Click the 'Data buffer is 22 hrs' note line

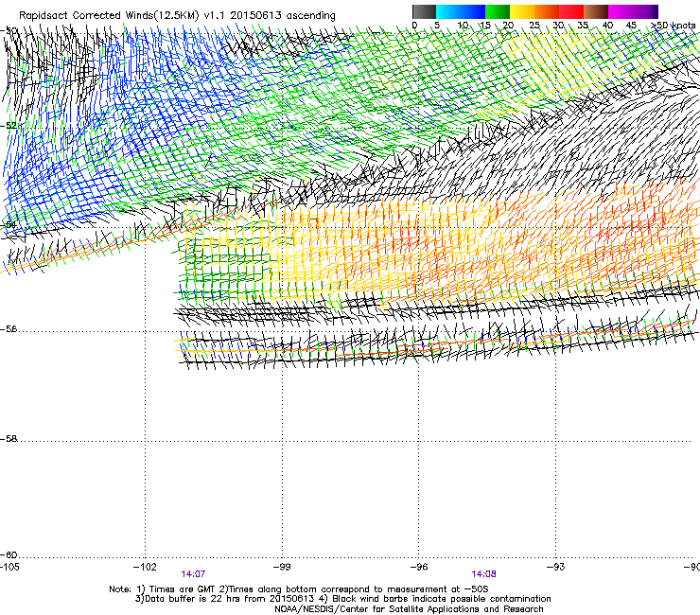[342, 599]
